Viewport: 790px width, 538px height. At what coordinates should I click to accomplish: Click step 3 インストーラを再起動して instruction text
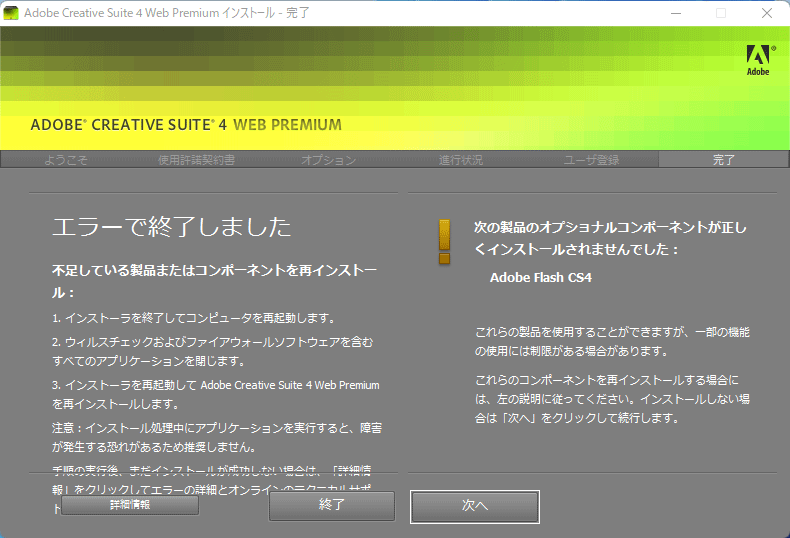pos(216,394)
